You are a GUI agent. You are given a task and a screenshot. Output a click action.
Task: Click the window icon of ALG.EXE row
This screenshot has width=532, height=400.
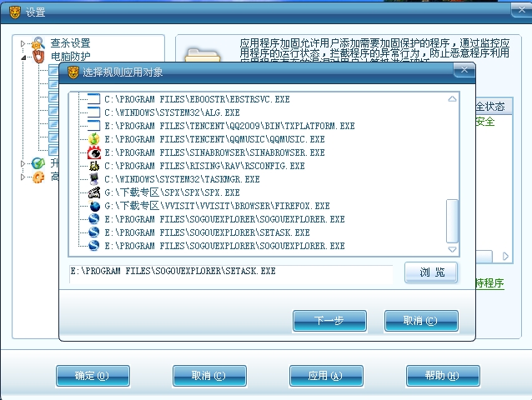click(94, 112)
